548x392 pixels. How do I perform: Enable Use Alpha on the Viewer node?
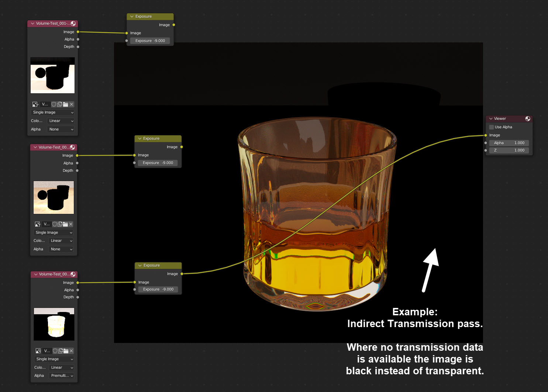[491, 127]
